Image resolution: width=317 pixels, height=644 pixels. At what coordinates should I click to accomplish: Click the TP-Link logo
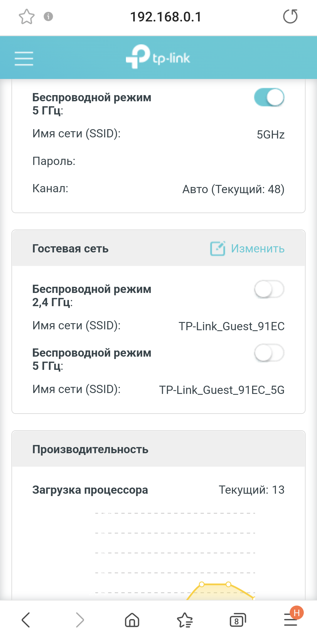click(158, 57)
